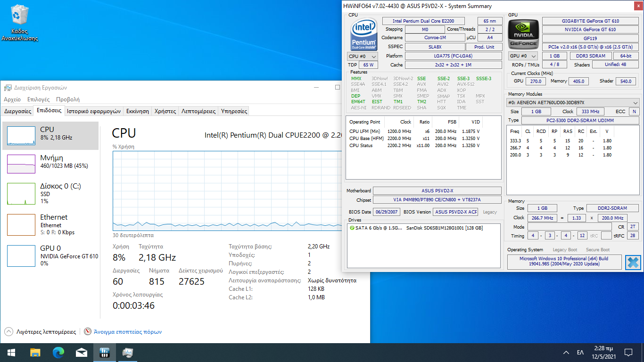Show hidden system tray icons

coord(566,352)
